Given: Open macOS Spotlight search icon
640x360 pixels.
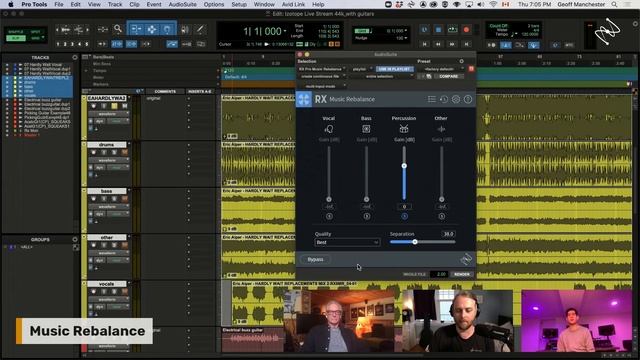Looking at the screenshot, I should tap(614, 4).
